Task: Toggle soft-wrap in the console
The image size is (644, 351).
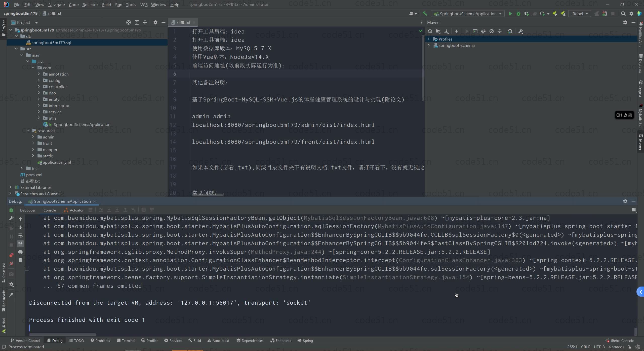Action: (20, 236)
